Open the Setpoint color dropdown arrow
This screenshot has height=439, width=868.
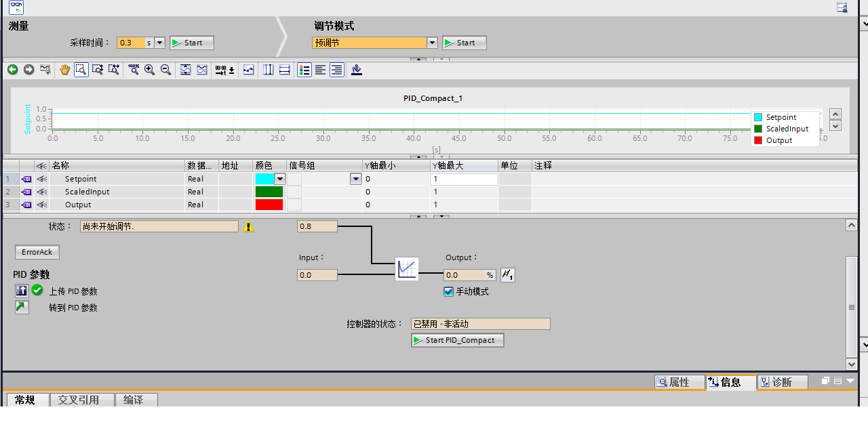(279, 179)
